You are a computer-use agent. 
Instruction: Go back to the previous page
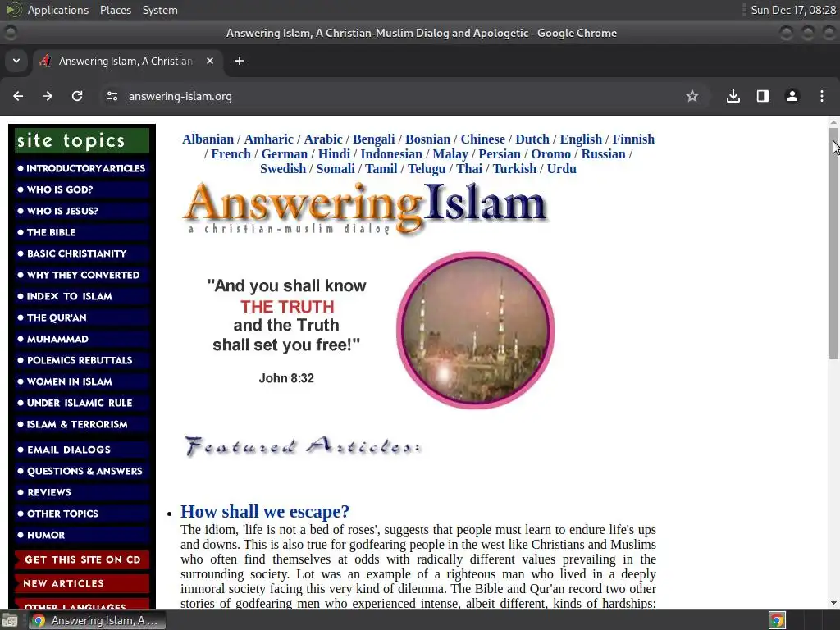click(x=18, y=96)
